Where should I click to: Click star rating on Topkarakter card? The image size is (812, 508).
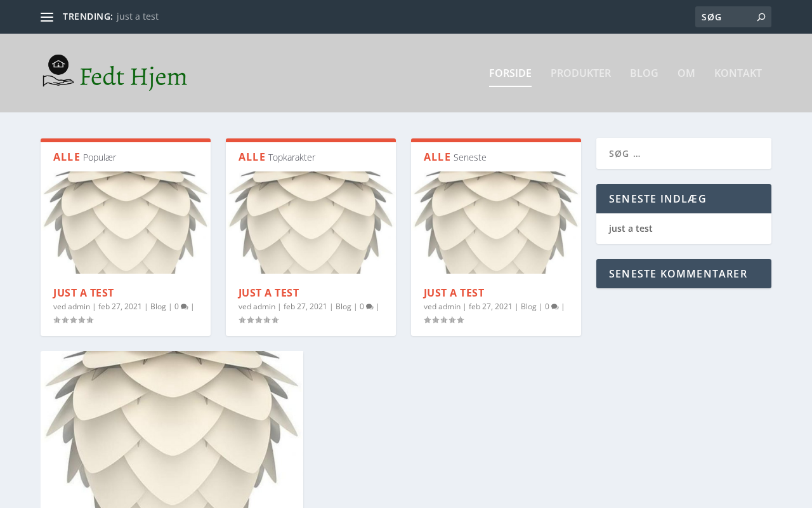259,320
